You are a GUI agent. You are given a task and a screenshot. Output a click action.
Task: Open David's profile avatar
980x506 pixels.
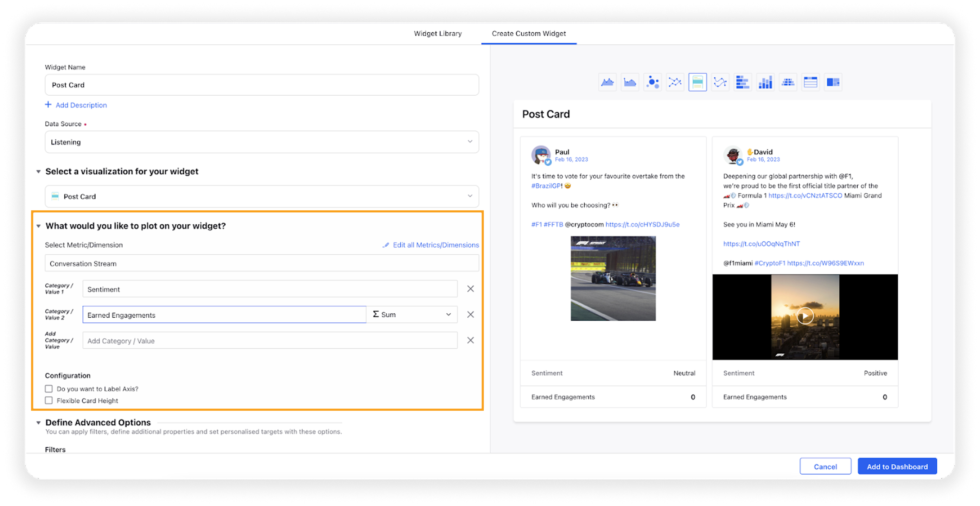tap(733, 155)
